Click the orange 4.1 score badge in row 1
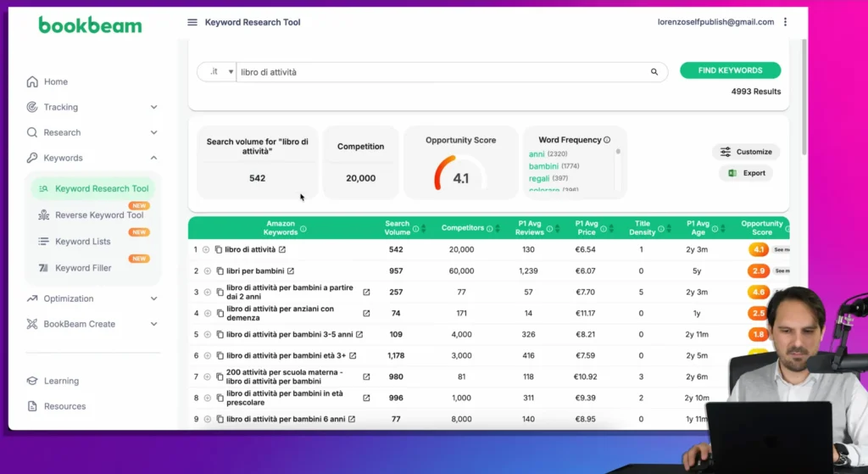Image resolution: width=868 pixels, height=474 pixels. tap(759, 250)
